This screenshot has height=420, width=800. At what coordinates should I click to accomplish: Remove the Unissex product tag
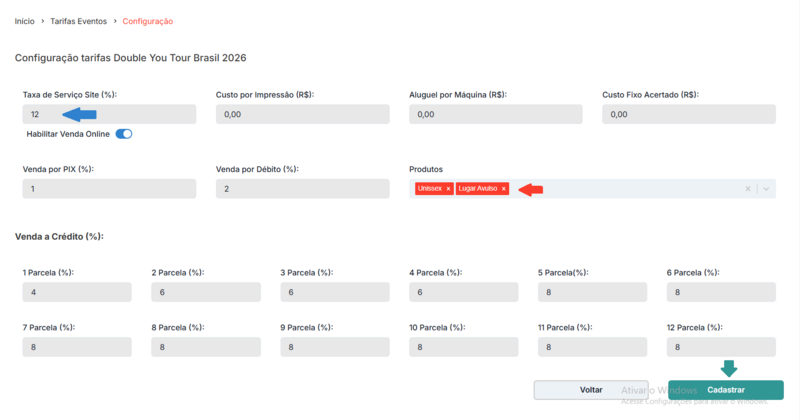tap(448, 189)
